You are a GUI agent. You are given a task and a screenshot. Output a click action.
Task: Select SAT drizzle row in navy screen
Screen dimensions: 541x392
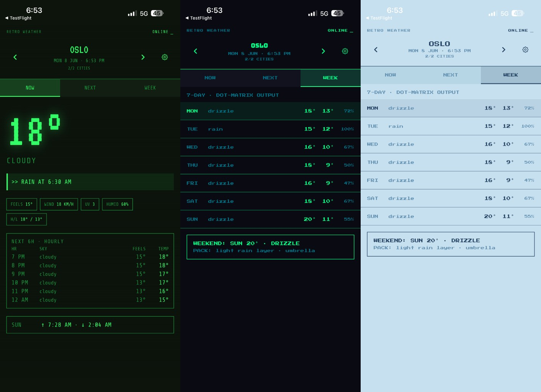pyautogui.click(x=270, y=201)
